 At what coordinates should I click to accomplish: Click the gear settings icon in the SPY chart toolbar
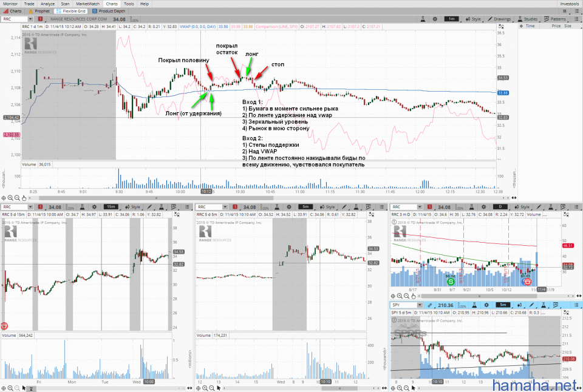(x=486, y=305)
